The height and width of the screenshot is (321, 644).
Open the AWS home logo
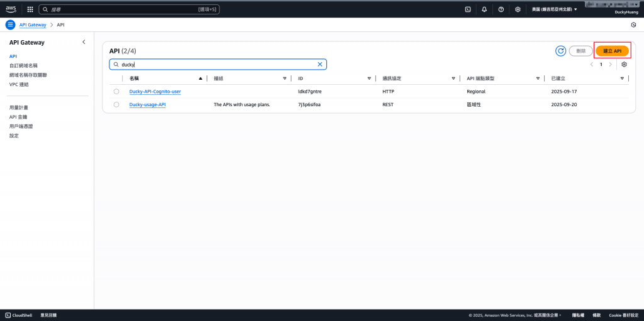[11, 9]
